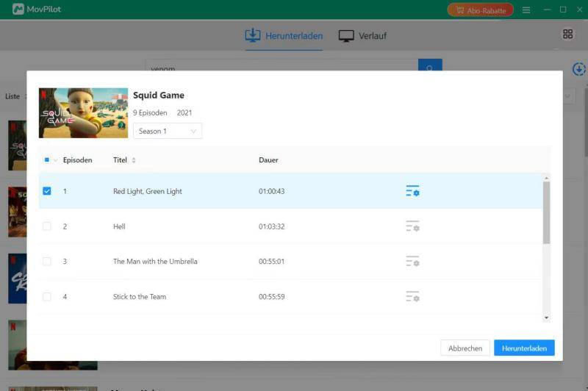This screenshot has height=391, width=588.
Task: Click the episode list scrollbar thumb
Action: 546,212
